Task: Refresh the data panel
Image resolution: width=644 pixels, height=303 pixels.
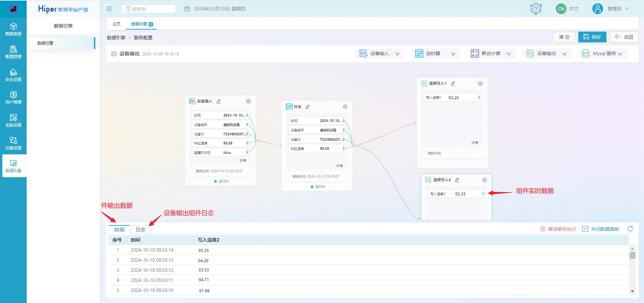Action: click(630, 229)
